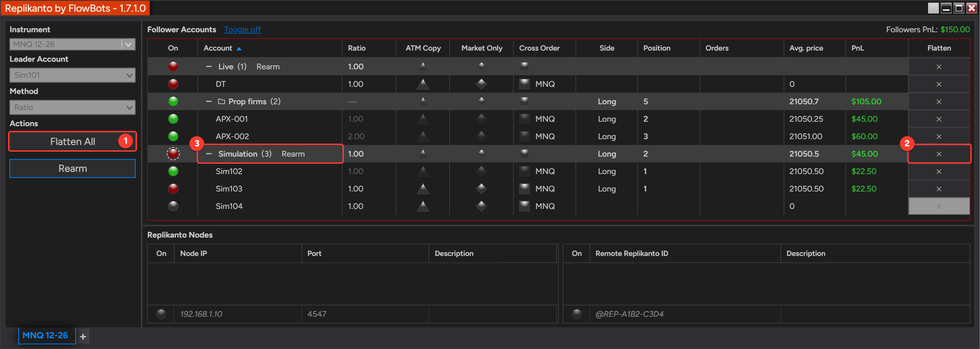Toggle Cross Order square for DT

tap(524, 84)
